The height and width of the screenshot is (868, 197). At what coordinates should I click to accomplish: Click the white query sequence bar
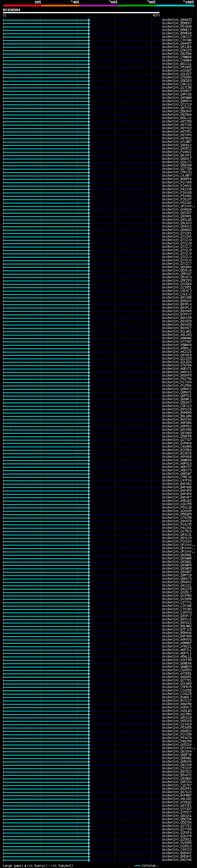tap(81, 13)
